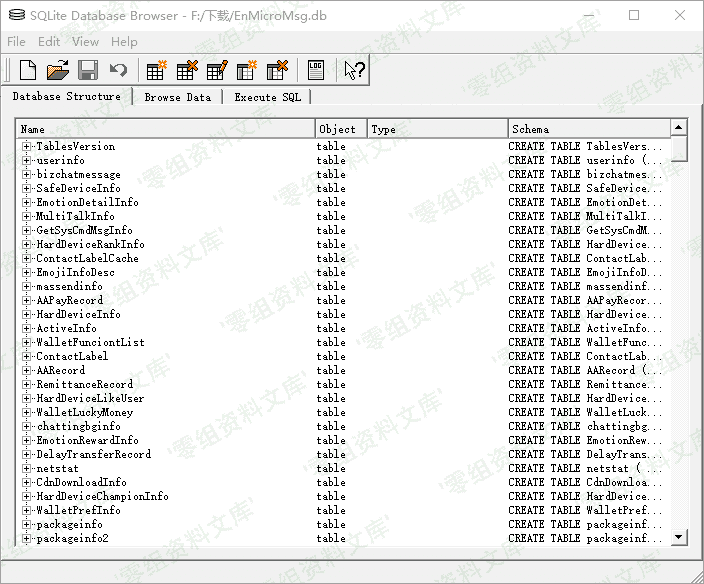704x584 pixels.
Task: Open the File menu
Action: (x=16, y=41)
